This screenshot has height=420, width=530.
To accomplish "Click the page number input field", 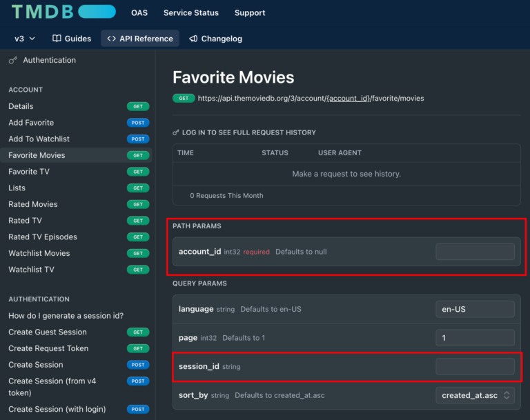I will coord(475,338).
